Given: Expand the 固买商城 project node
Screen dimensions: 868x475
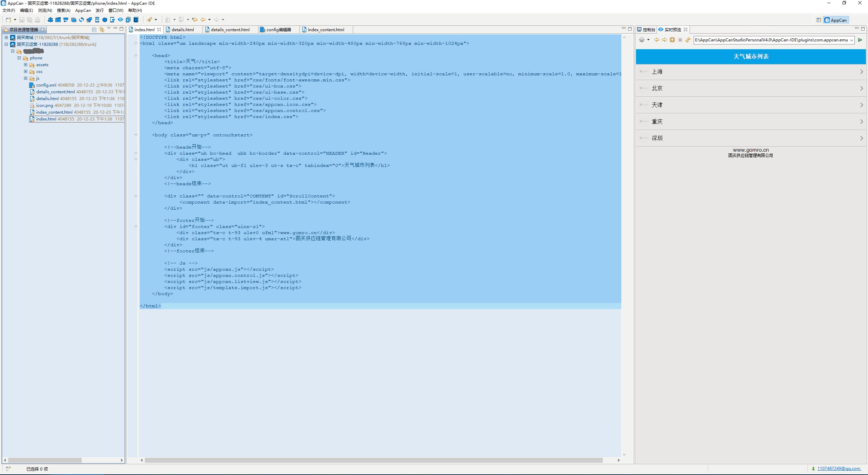Looking at the screenshot, I should 6,38.
